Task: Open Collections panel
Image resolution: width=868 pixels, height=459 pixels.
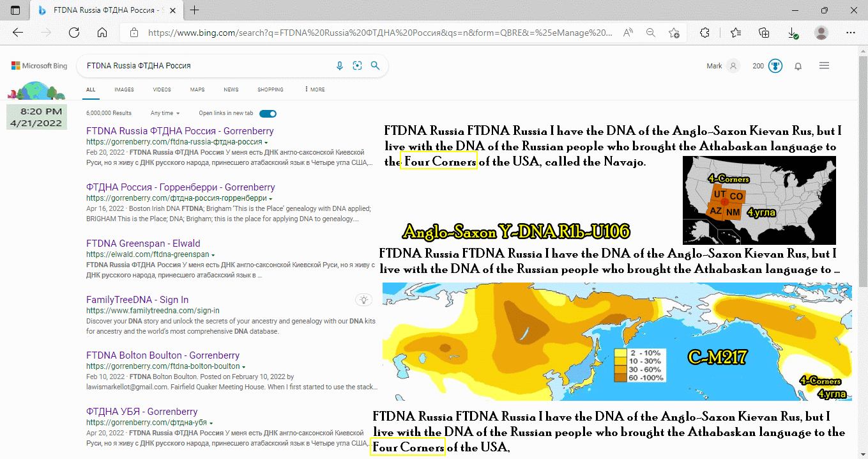Action: point(764,33)
